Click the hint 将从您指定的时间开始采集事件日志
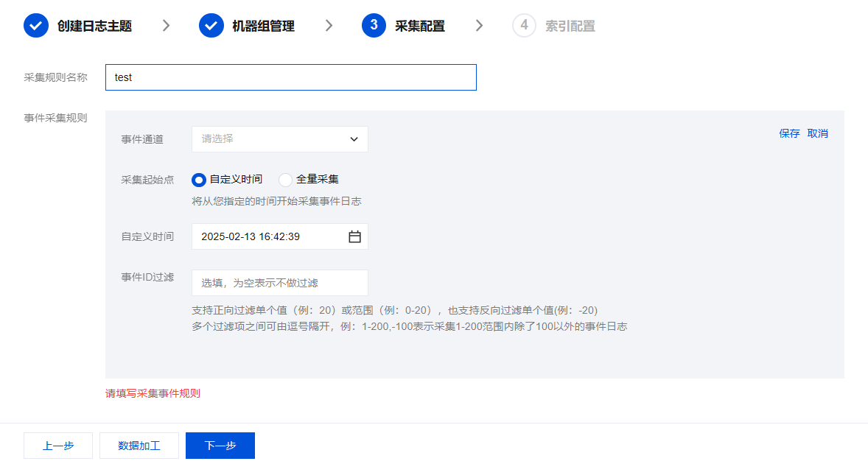The width and height of the screenshot is (868, 464). click(x=276, y=201)
